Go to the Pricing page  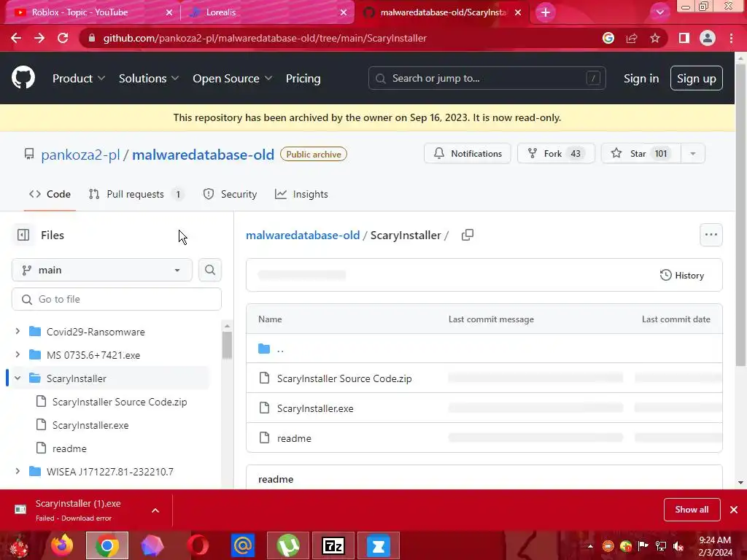(303, 79)
